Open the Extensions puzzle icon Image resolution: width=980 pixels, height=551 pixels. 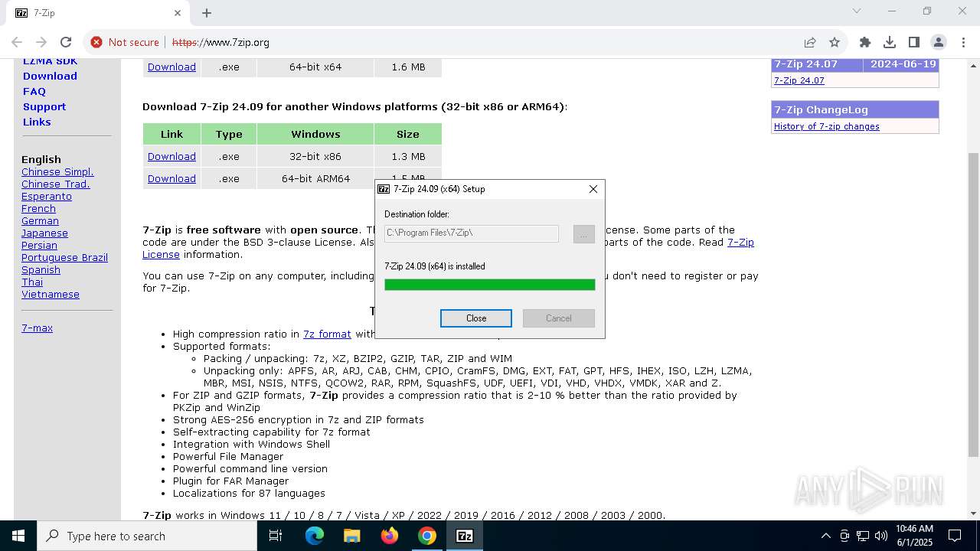tap(865, 42)
